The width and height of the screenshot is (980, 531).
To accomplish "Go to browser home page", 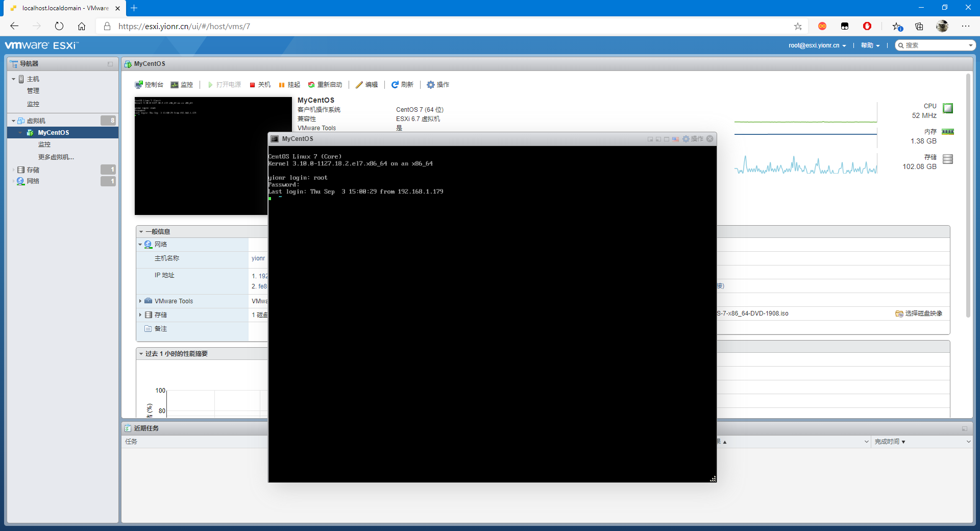I will click(x=82, y=26).
